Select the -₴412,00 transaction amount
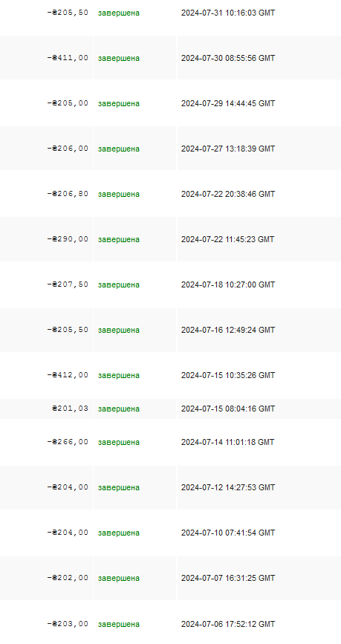 click(x=68, y=375)
